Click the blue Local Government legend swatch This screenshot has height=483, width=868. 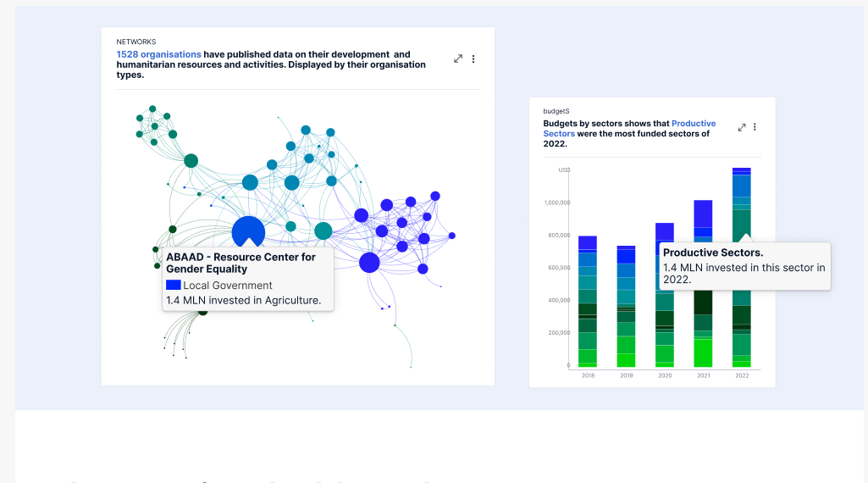[x=174, y=285]
